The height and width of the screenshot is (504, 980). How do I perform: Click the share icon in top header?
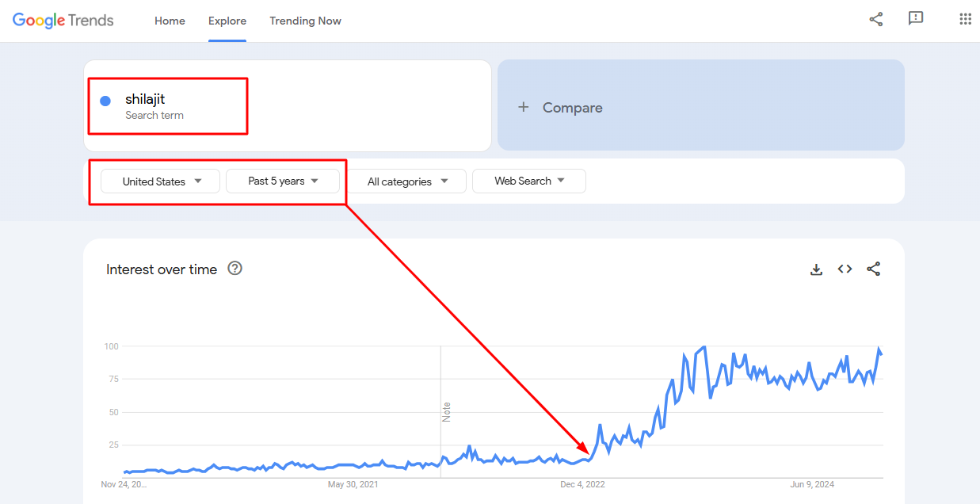[x=875, y=20]
